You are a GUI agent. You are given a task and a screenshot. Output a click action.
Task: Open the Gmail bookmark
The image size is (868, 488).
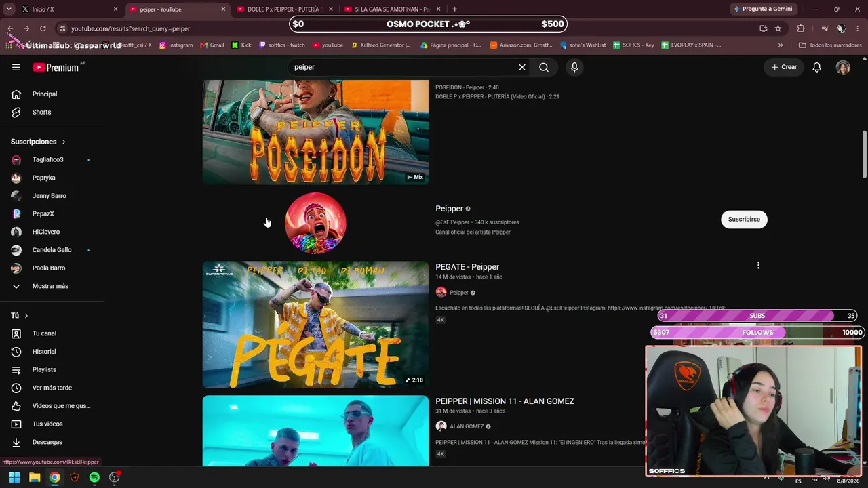coord(212,45)
